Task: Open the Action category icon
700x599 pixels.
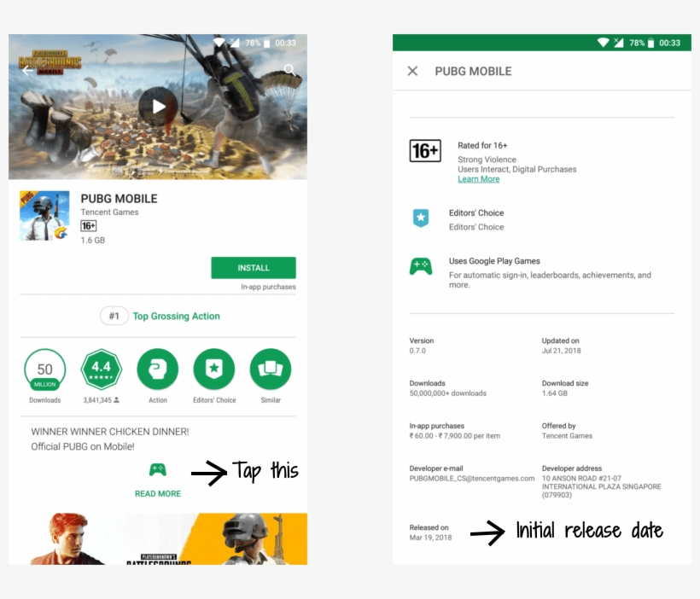Action: coord(158,369)
